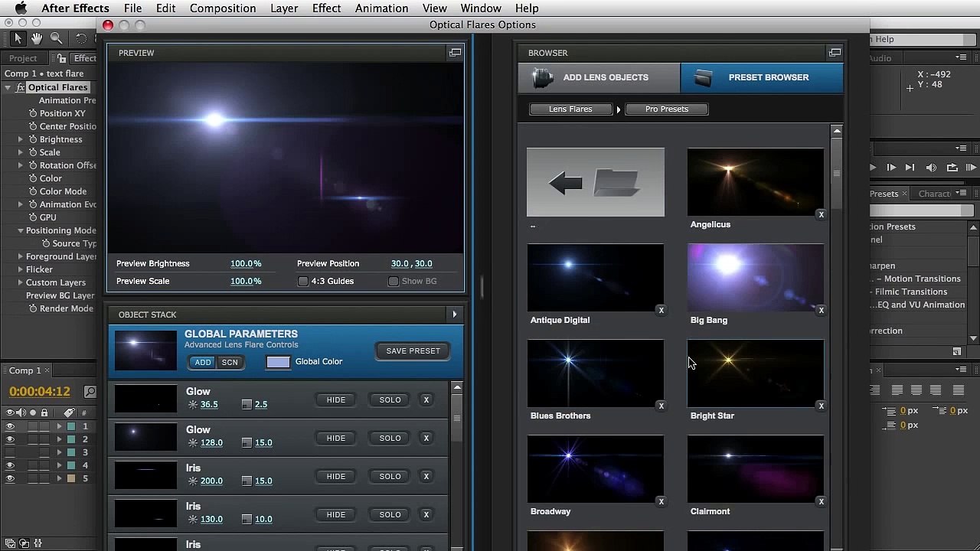980x551 pixels.
Task: Enable the 4:3 Guides checkbox
Action: [303, 281]
